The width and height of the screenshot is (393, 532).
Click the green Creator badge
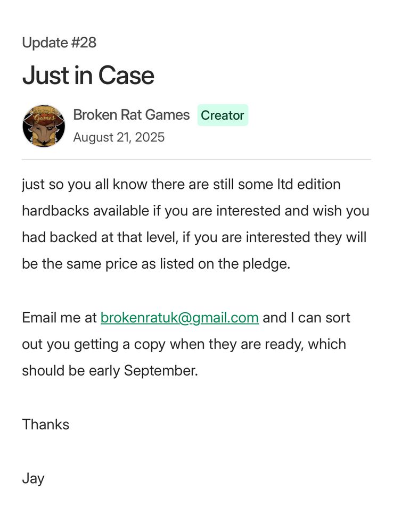click(x=222, y=115)
